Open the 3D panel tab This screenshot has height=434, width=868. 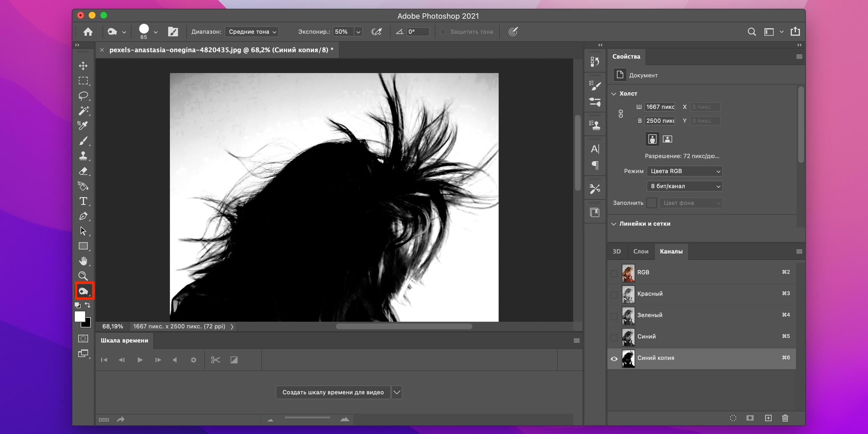[617, 251]
